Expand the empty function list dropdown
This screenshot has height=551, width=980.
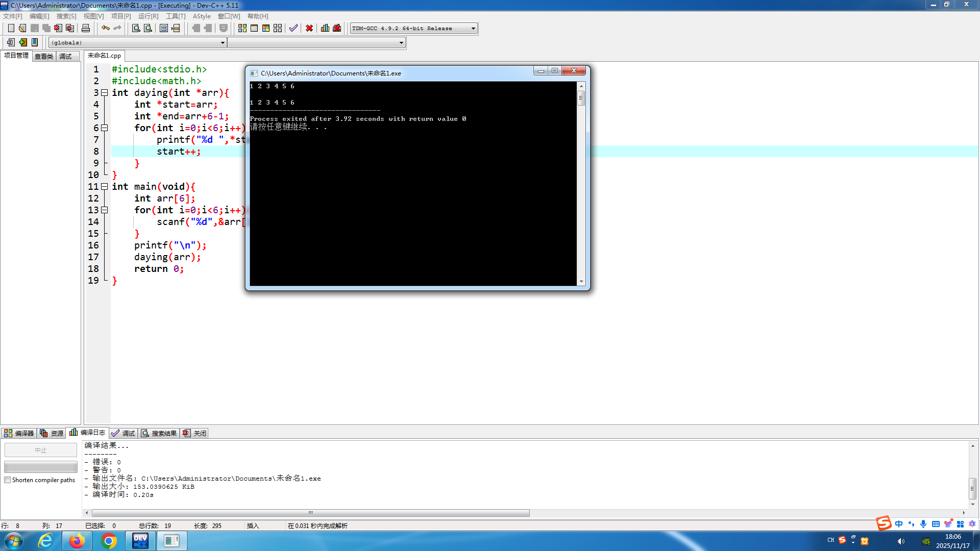pos(401,43)
